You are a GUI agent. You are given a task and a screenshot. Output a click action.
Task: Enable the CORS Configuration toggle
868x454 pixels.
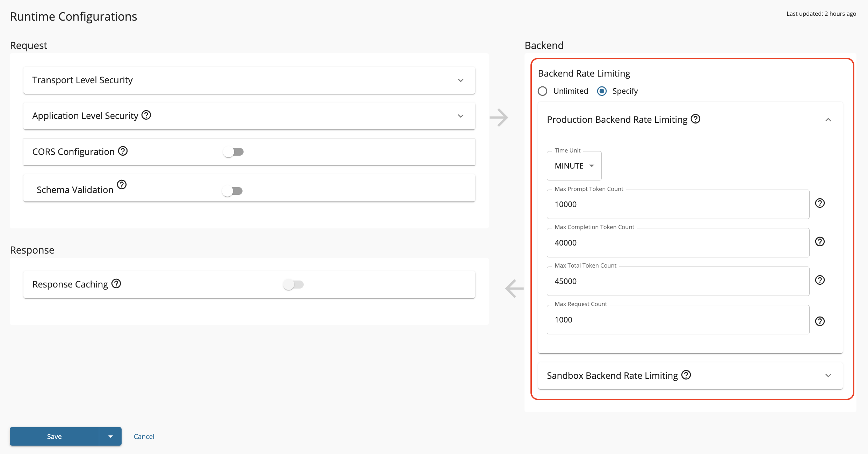coord(233,152)
